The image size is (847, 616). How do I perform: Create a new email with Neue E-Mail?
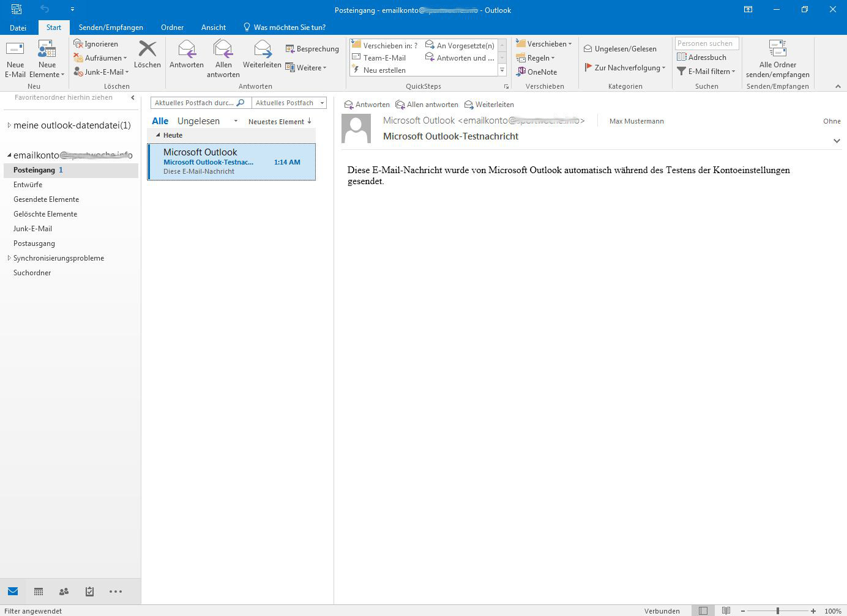pyautogui.click(x=15, y=59)
